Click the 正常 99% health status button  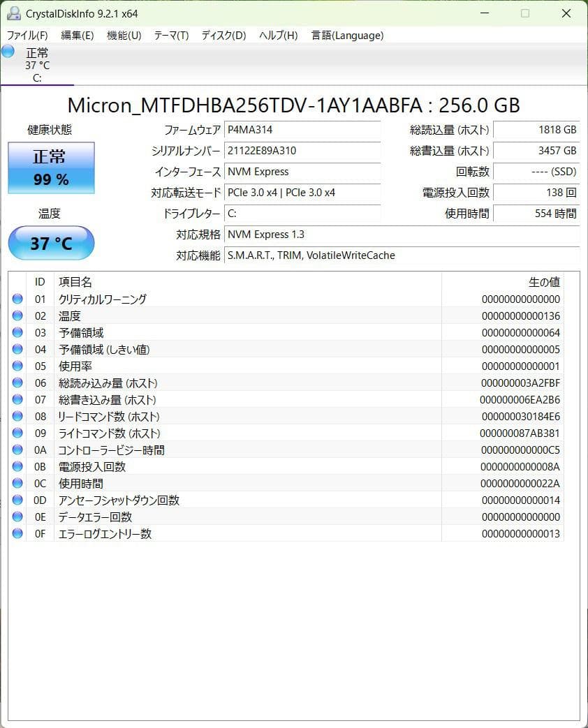pos(50,168)
